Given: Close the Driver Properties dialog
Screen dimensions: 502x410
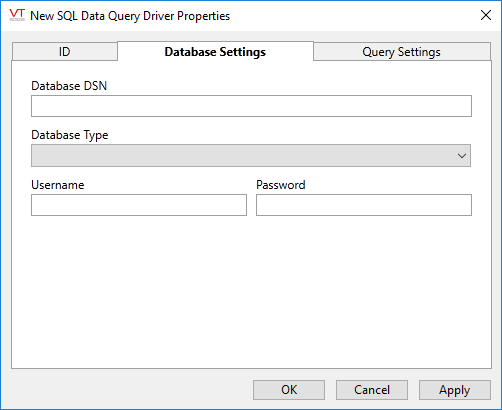Looking at the screenshot, I should 486,15.
